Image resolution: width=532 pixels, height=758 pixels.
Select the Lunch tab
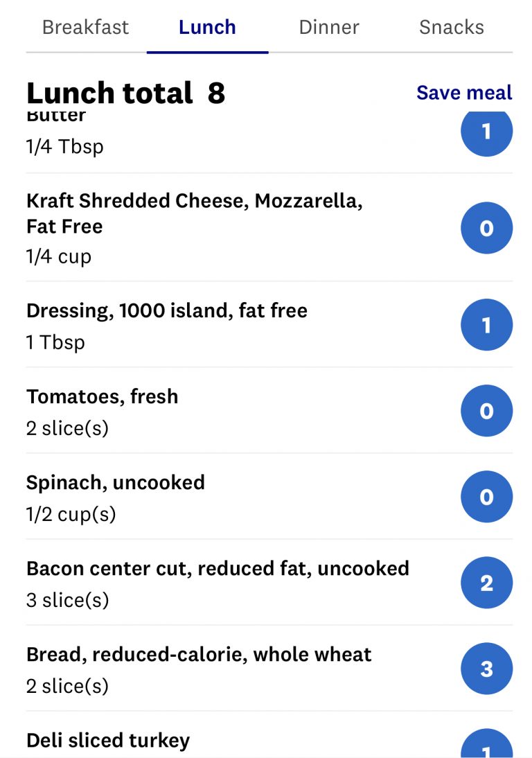click(207, 27)
